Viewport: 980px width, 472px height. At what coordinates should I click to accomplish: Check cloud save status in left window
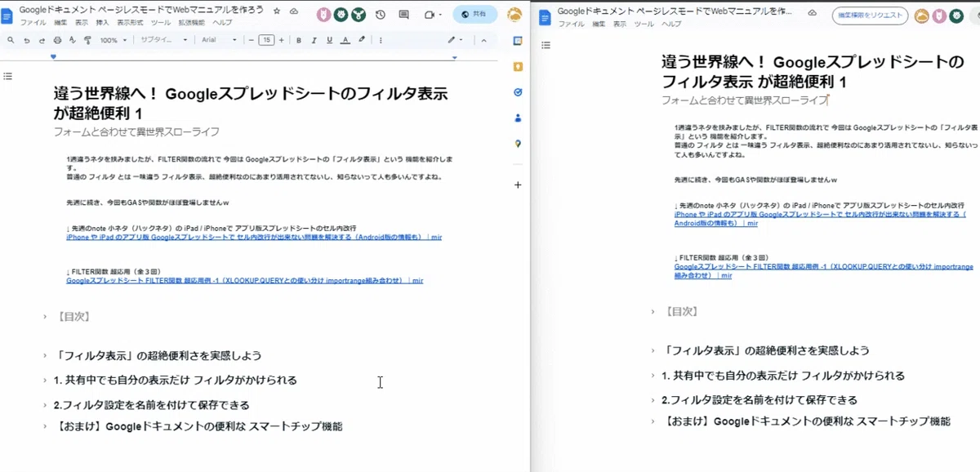[x=294, y=11]
